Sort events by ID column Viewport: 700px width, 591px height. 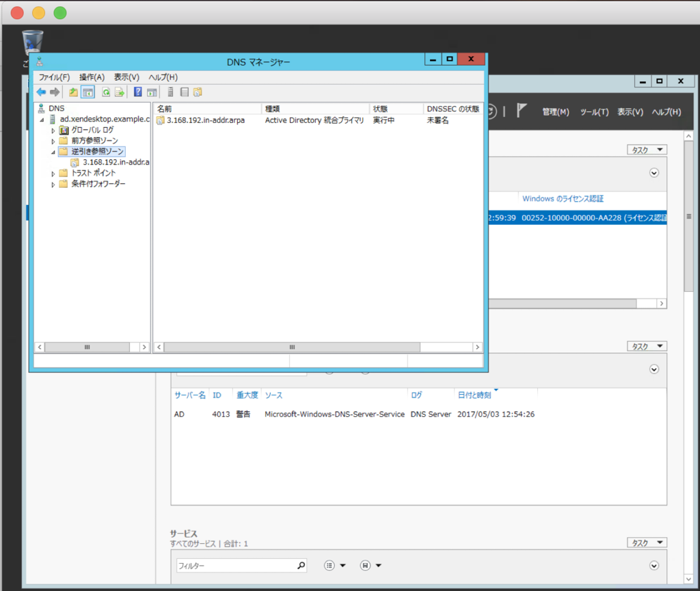(x=217, y=395)
